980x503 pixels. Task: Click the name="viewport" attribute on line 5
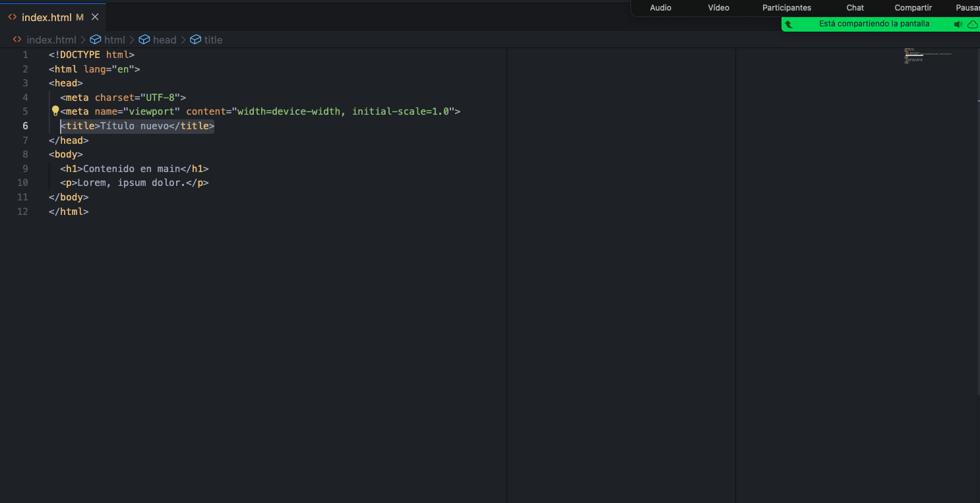click(x=137, y=111)
